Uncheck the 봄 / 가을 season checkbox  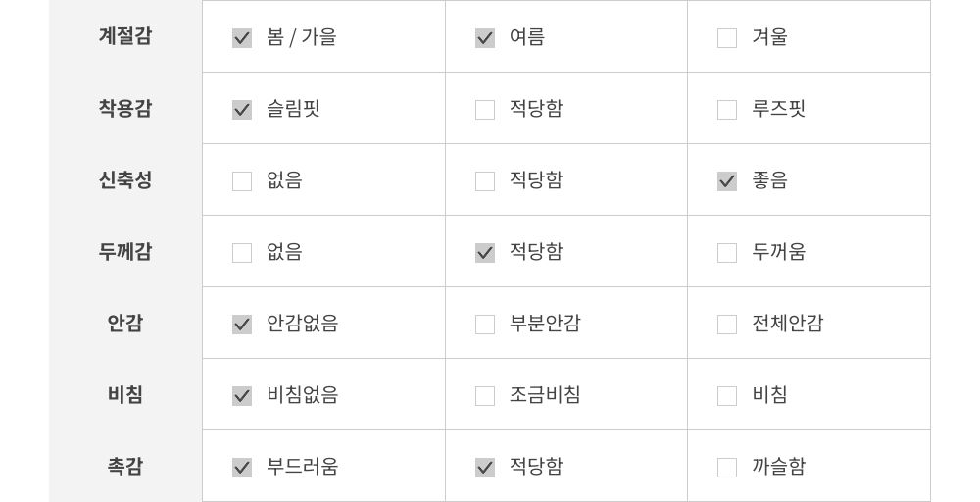coord(242,38)
